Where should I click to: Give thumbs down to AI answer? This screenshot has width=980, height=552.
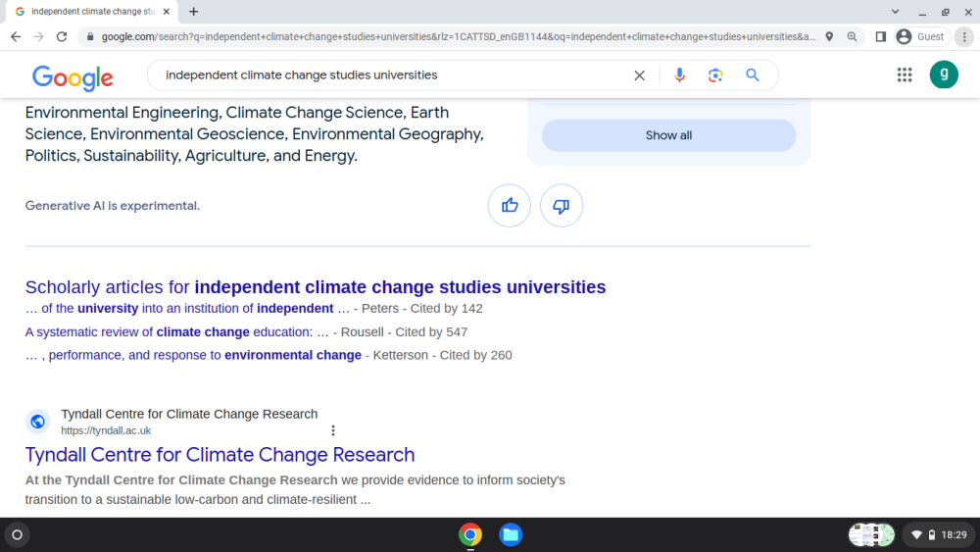[562, 206]
